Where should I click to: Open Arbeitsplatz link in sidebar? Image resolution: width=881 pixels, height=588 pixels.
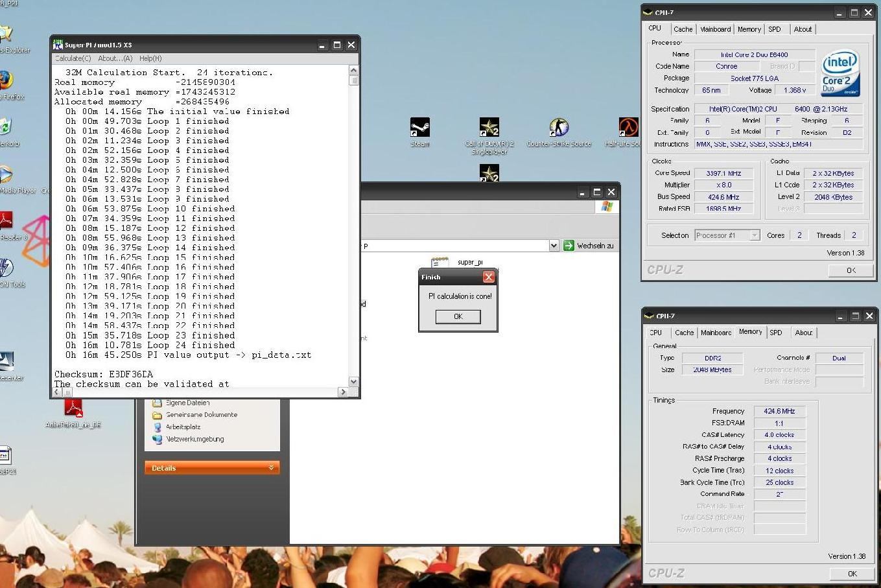[x=183, y=427]
